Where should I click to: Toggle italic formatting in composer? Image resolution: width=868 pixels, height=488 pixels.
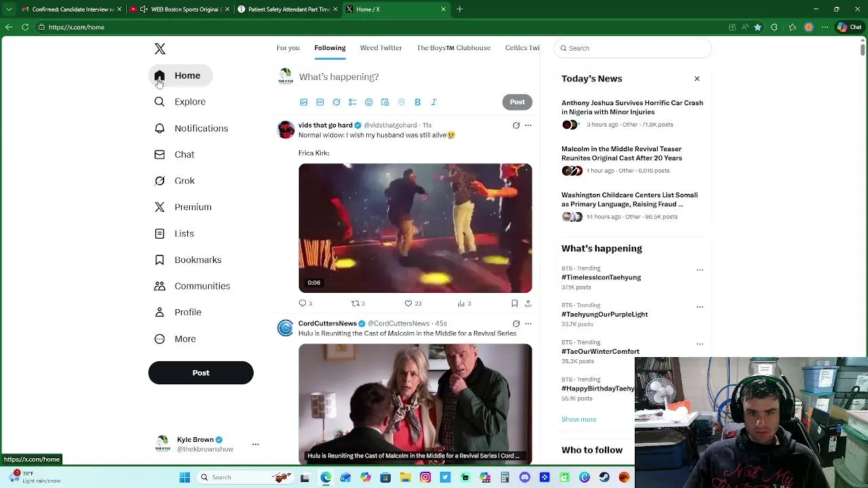(434, 102)
